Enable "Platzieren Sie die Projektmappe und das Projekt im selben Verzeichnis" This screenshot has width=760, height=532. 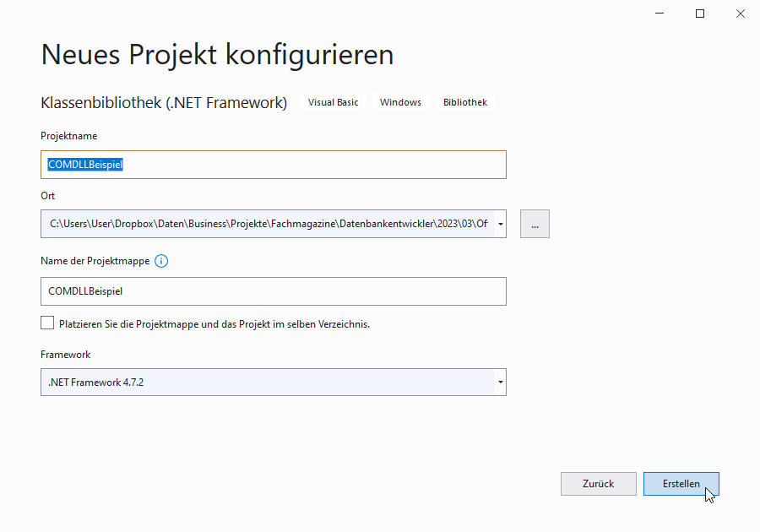tap(47, 323)
